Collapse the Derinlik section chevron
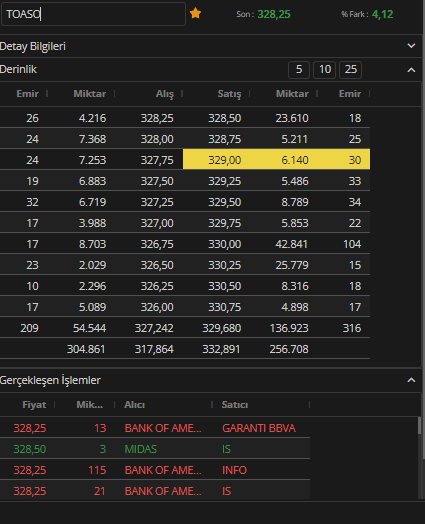The height and width of the screenshot is (524, 425). click(x=412, y=70)
